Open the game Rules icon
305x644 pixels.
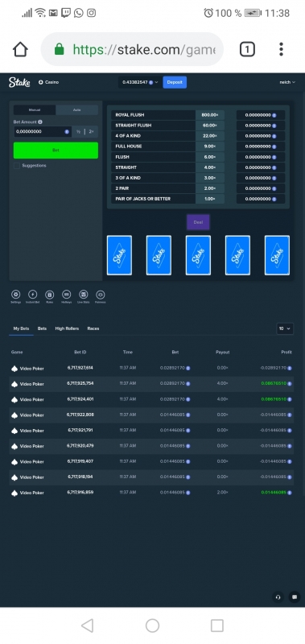point(49,295)
